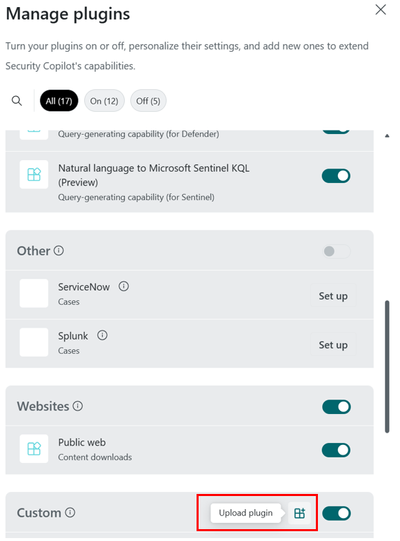Click the vertical scrollbar thumb
400x541 pixels.
[x=387, y=366]
